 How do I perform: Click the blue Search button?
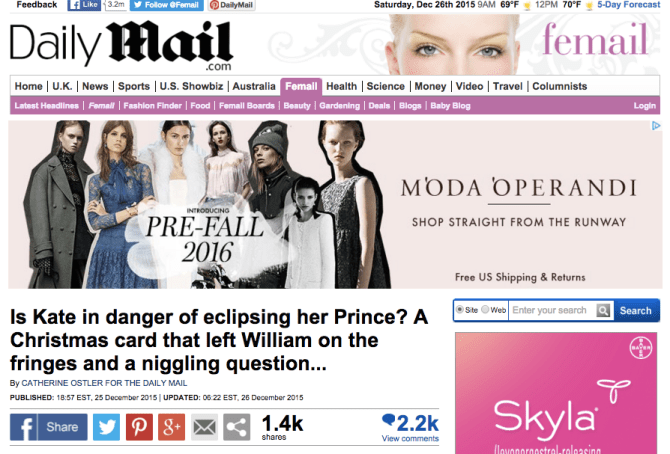636,310
